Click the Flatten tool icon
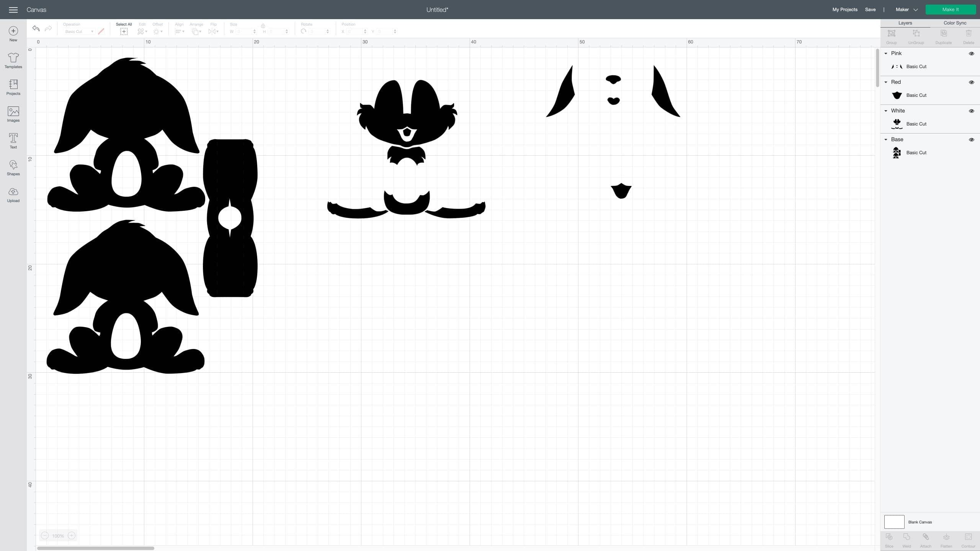Screen dimensions: 980x551 click(946, 537)
